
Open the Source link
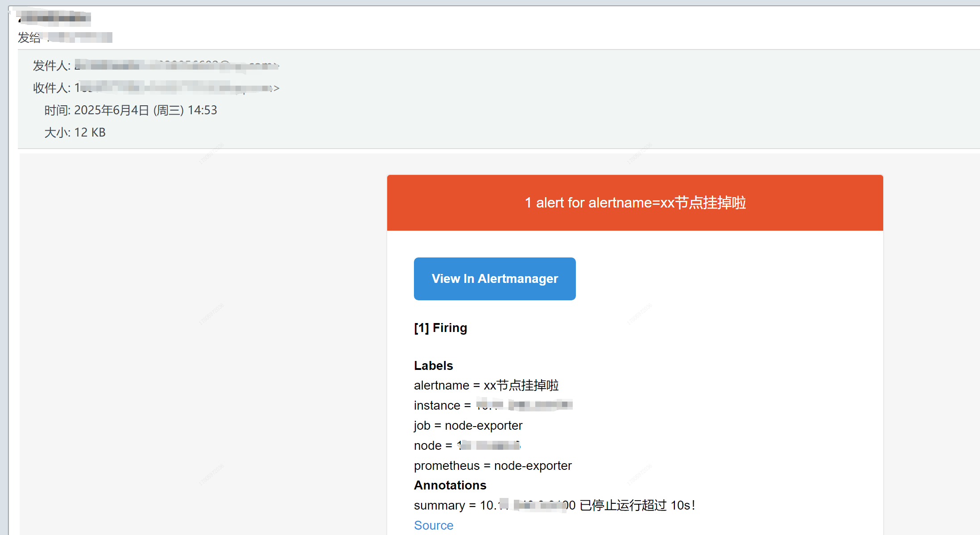point(433,525)
